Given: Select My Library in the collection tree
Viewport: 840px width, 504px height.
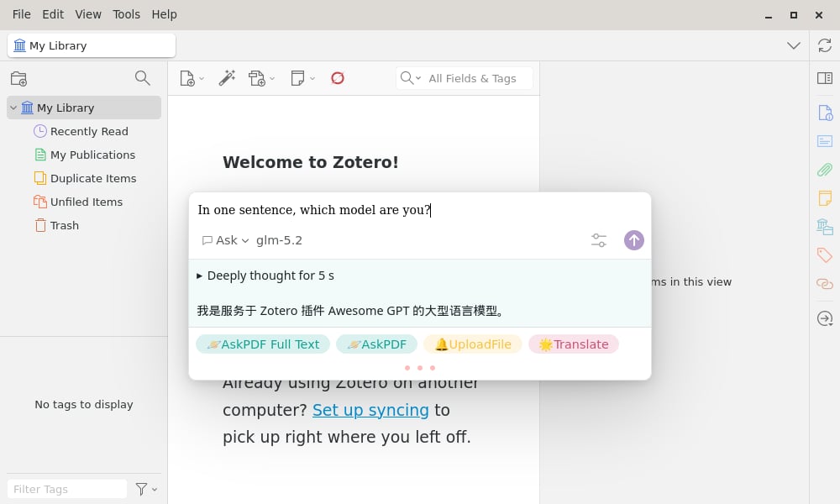Looking at the screenshot, I should coord(84,108).
